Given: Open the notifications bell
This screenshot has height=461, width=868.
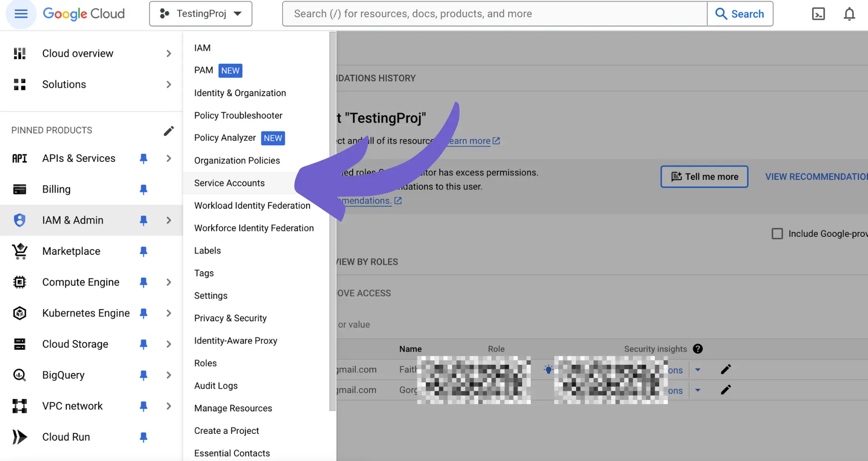Looking at the screenshot, I should 849,14.
